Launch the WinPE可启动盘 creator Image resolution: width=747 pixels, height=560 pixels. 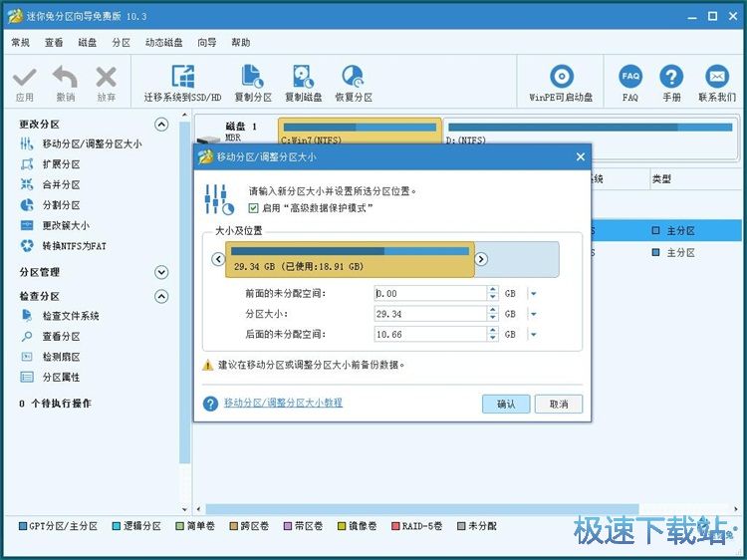click(561, 77)
